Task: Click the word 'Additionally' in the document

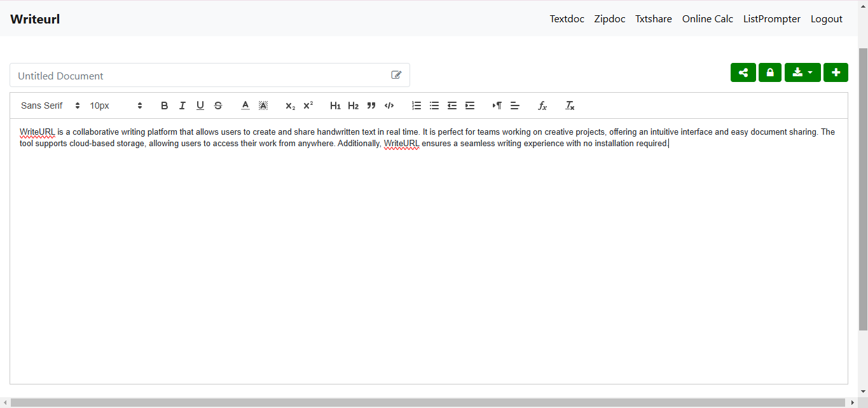Action: [x=359, y=144]
